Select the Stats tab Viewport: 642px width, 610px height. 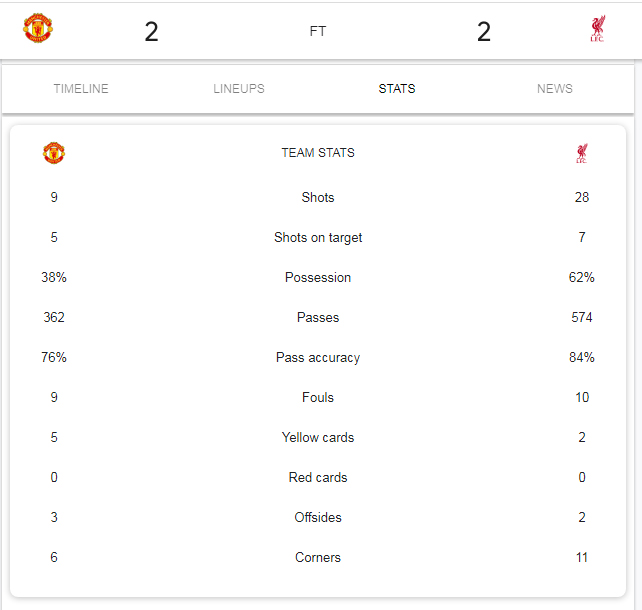click(397, 88)
